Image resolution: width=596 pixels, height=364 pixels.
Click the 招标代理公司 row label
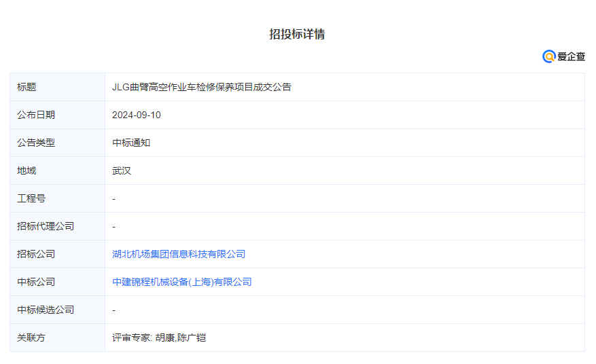(x=46, y=226)
